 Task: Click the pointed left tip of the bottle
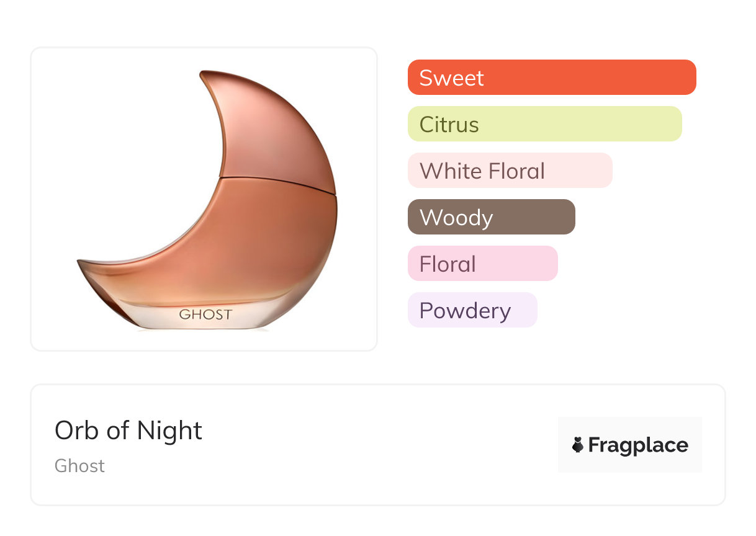[x=83, y=264]
